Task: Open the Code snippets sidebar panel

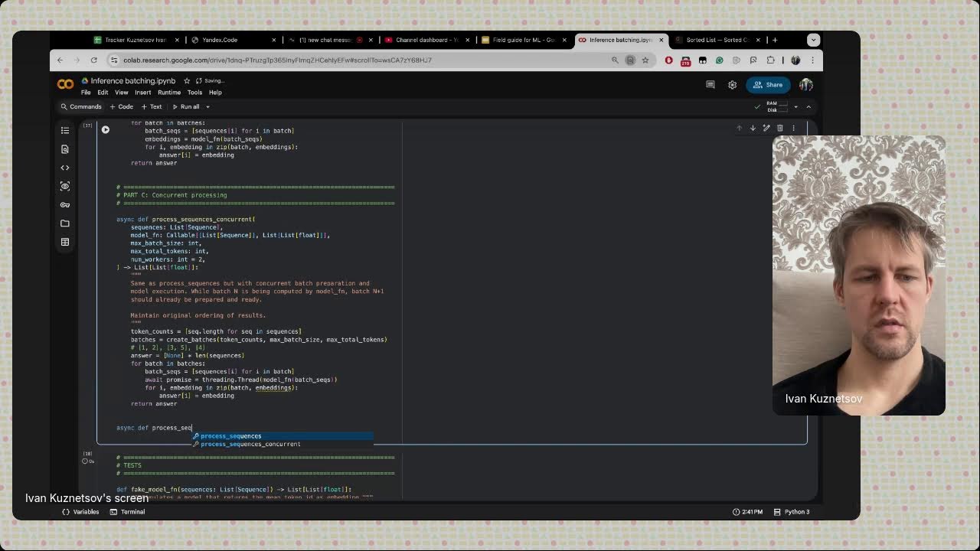Action: pyautogui.click(x=65, y=168)
